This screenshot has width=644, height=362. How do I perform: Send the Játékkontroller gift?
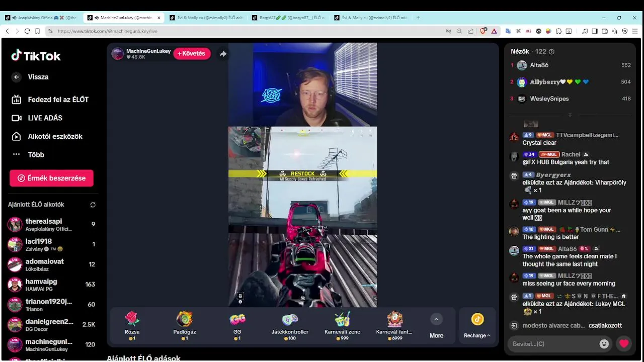pos(290,326)
